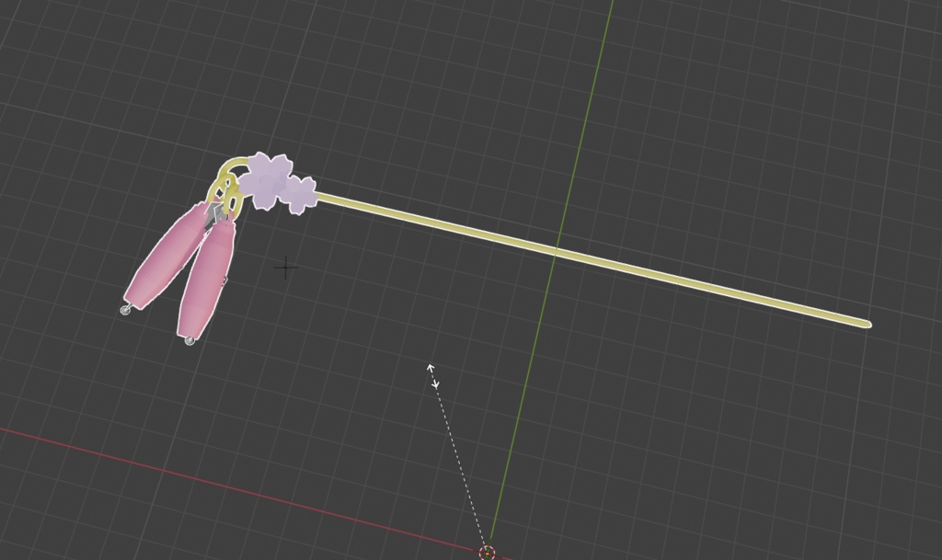Click the smaller purple flower on the rod
This screenshot has width=942, height=560.
[x=300, y=194]
